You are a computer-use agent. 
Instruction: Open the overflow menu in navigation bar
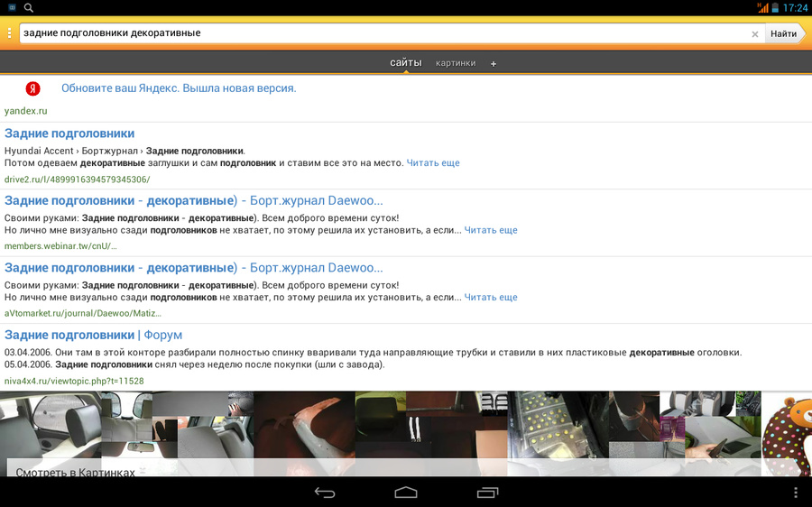(x=796, y=493)
